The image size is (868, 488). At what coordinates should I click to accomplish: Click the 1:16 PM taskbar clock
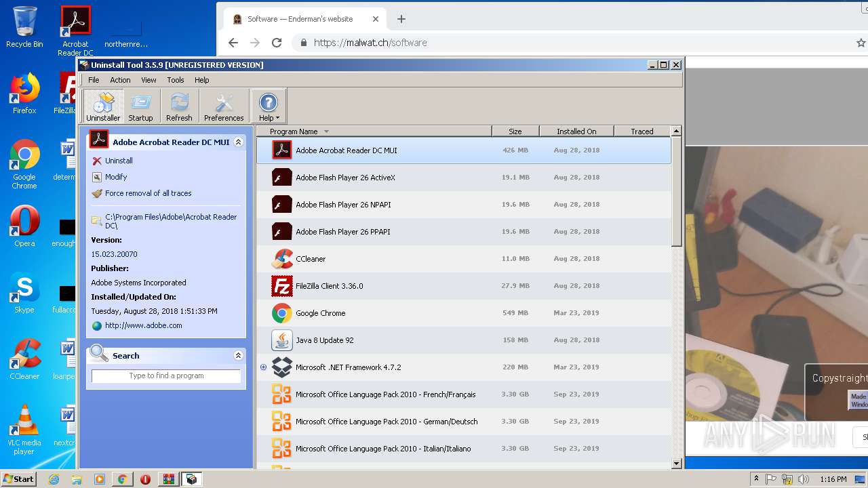click(x=833, y=479)
